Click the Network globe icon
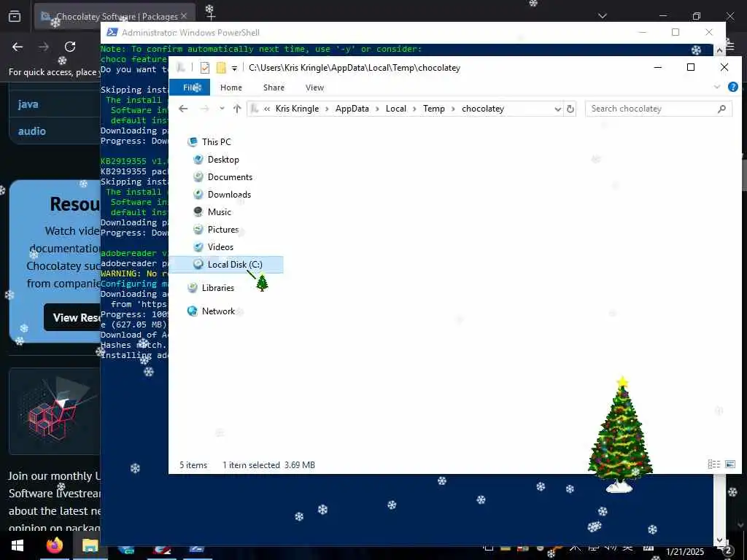 click(193, 311)
